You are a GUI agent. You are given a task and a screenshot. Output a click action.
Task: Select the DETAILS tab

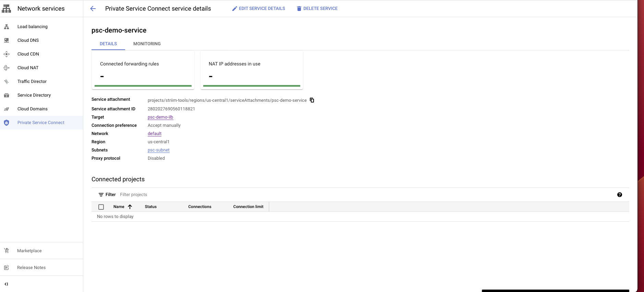click(108, 44)
